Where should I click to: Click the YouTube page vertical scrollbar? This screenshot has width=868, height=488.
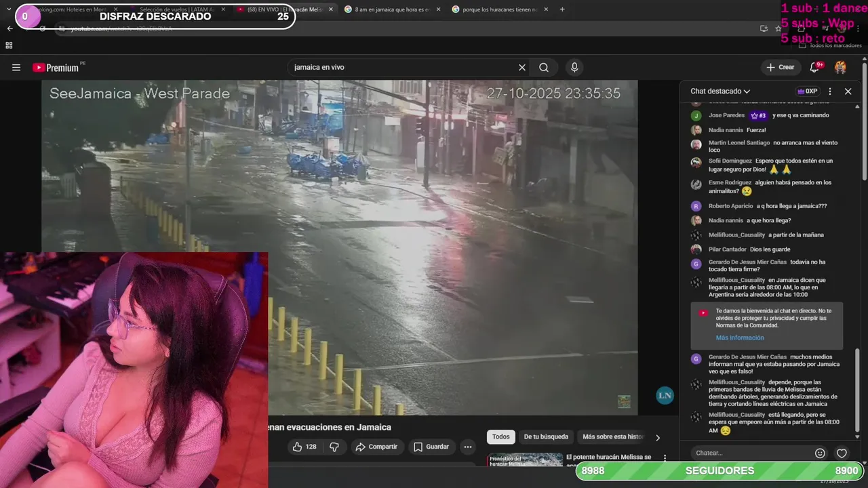pos(864,122)
